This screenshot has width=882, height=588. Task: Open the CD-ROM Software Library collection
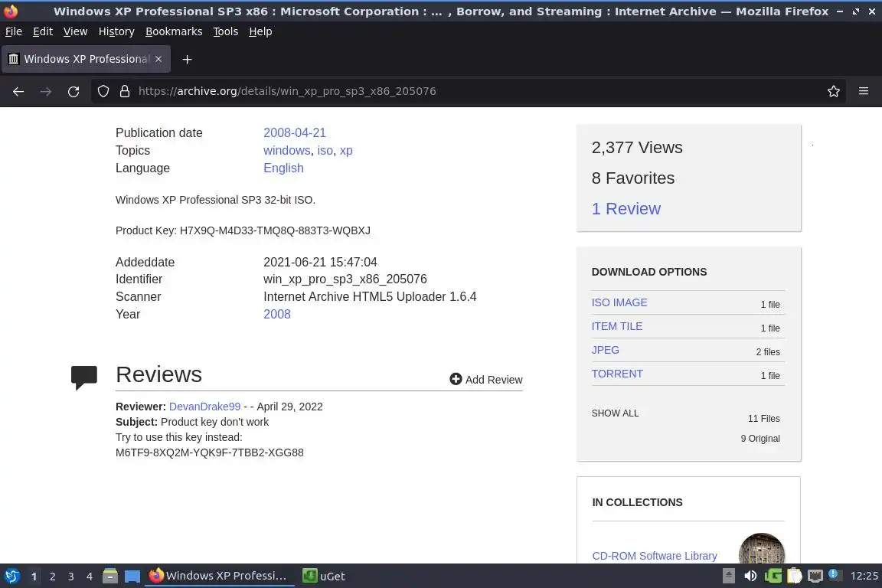654,556
